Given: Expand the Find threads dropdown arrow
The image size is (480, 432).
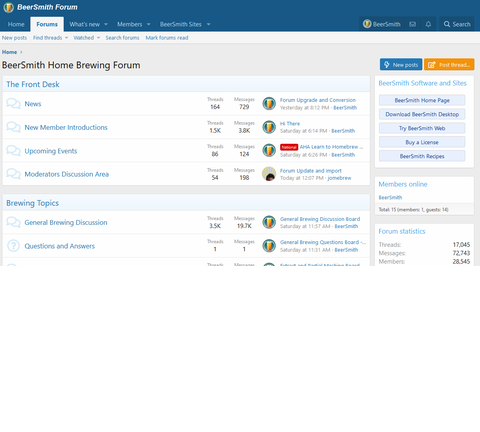Looking at the screenshot, I should click(x=66, y=38).
